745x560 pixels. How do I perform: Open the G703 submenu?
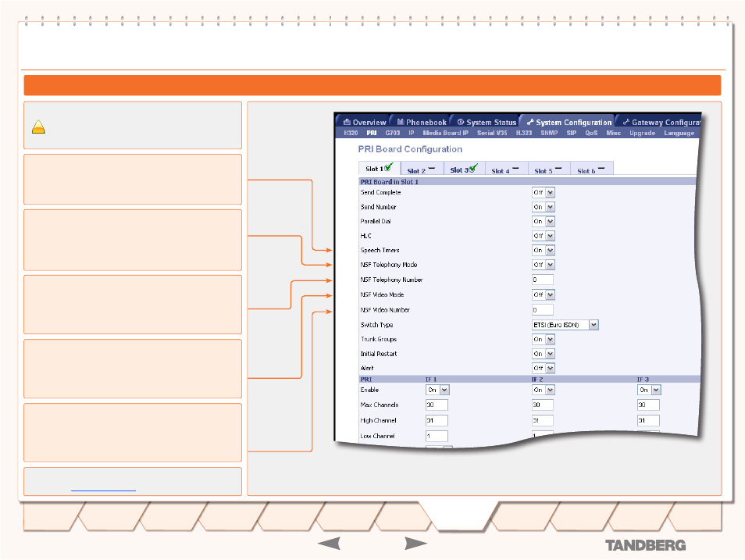pyautogui.click(x=393, y=133)
